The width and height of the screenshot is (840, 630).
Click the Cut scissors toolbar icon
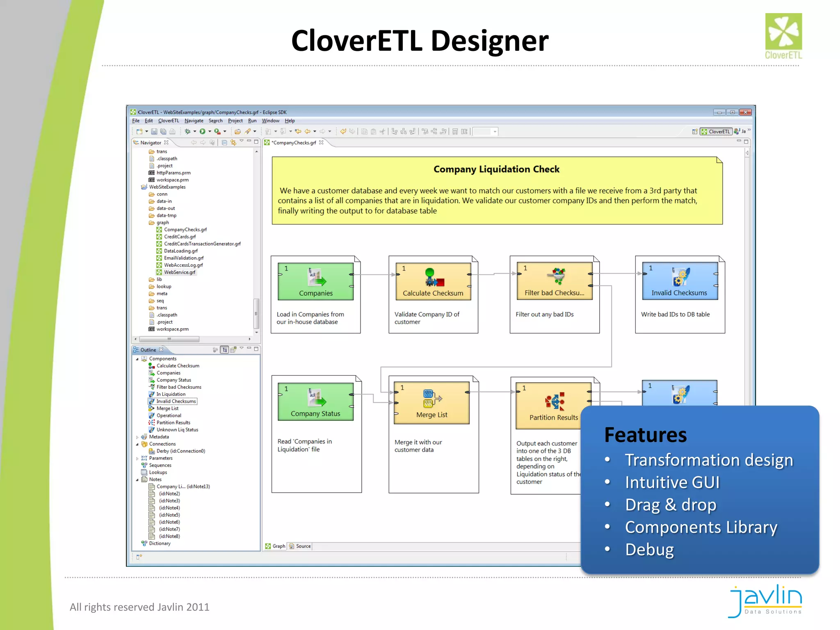click(382, 132)
